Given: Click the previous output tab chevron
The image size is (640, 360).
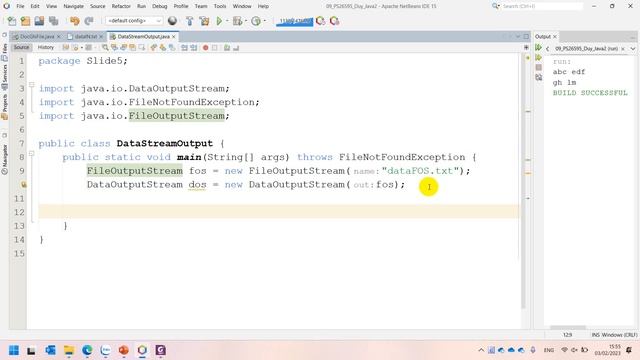Looking at the screenshot, I should pyautogui.click(x=547, y=49).
